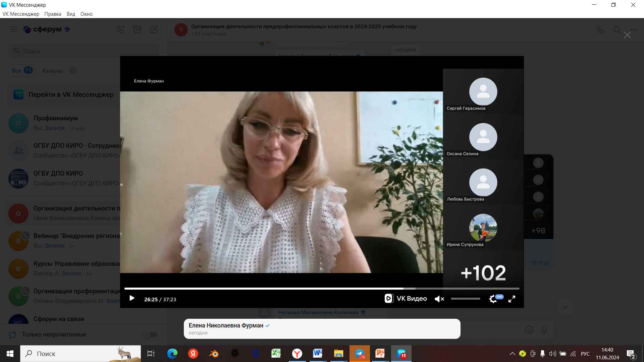Show hidden tray icons chevron

(x=512, y=354)
